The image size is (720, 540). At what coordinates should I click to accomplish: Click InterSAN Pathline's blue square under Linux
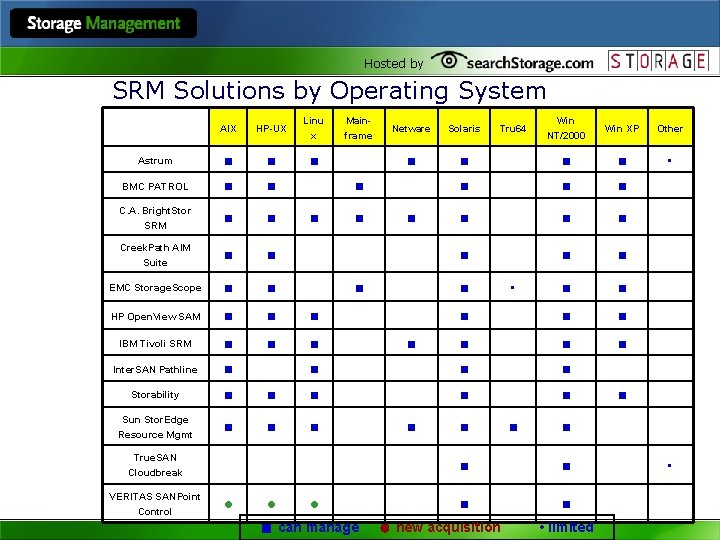315,369
